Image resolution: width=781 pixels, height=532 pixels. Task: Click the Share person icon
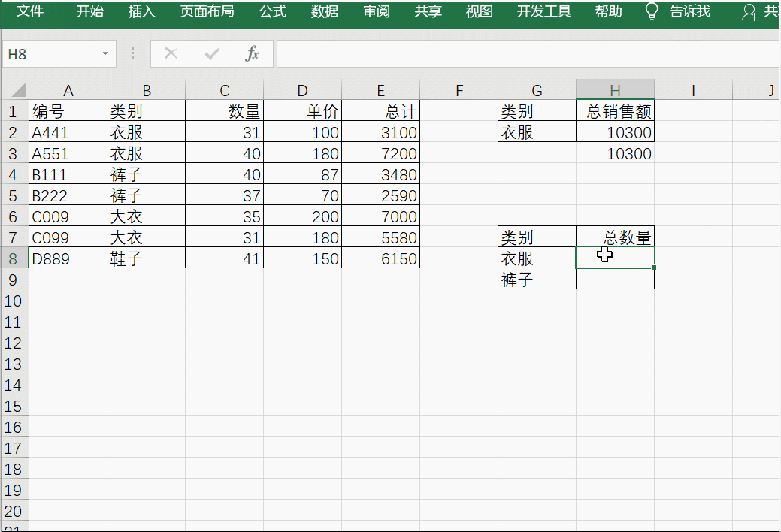[749, 12]
